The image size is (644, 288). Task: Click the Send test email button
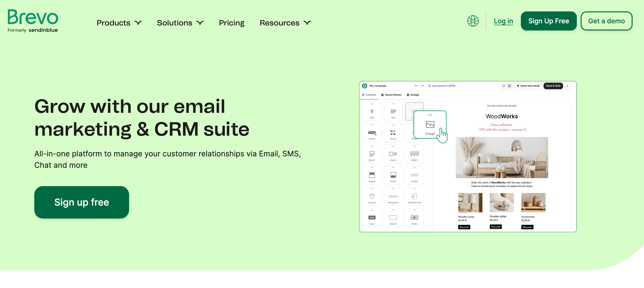[x=528, y=86]
